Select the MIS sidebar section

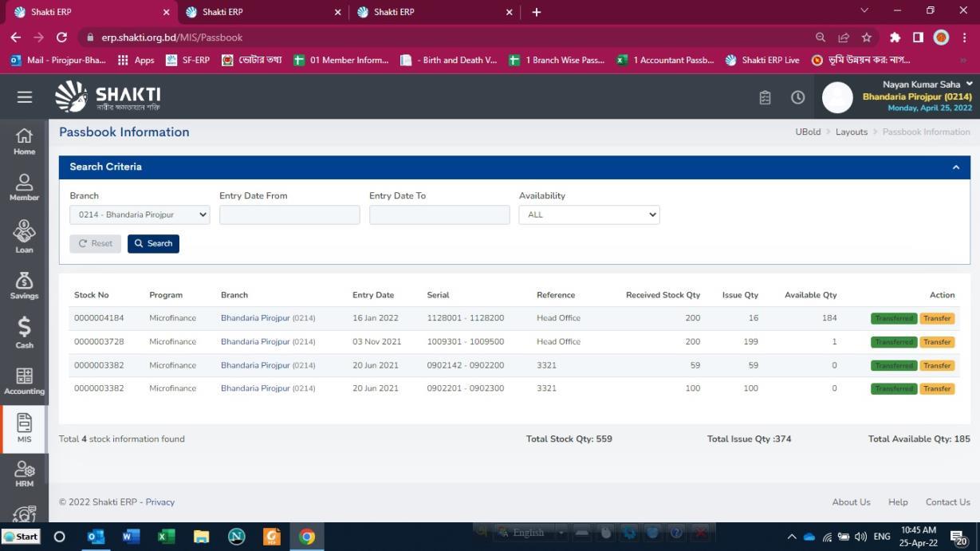pos(24,429)
